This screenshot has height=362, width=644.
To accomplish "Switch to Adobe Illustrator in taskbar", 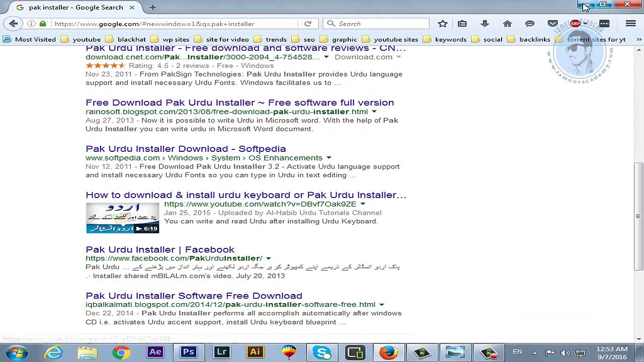I will click(x=255, y=352).
